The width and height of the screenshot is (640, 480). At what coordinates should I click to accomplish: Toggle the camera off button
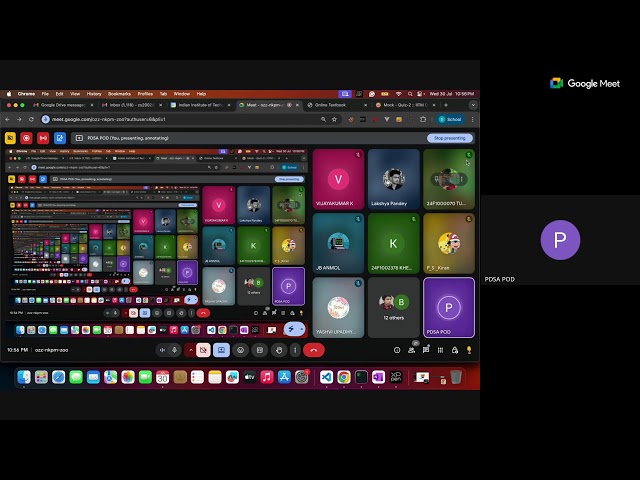pos(203,350)
